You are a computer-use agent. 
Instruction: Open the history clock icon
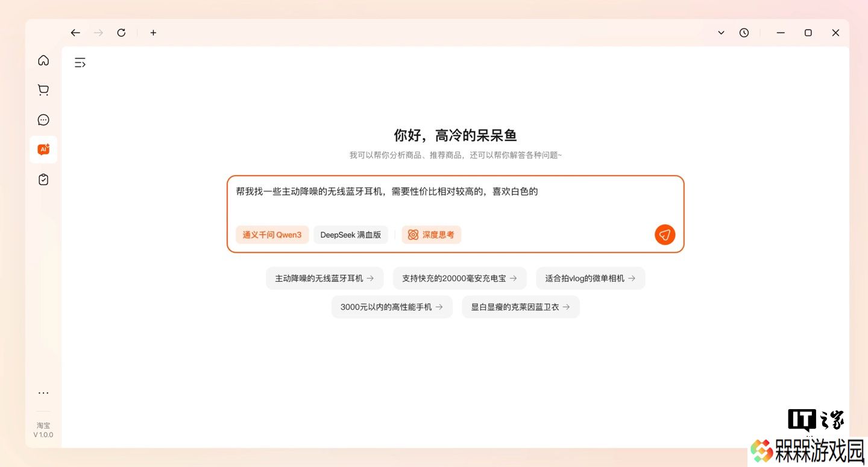744,33
